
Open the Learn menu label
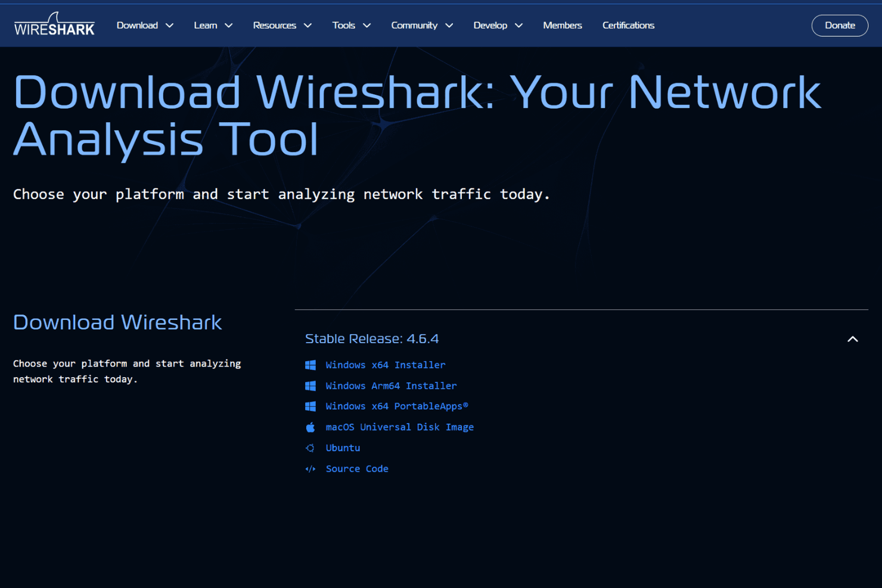205,25
